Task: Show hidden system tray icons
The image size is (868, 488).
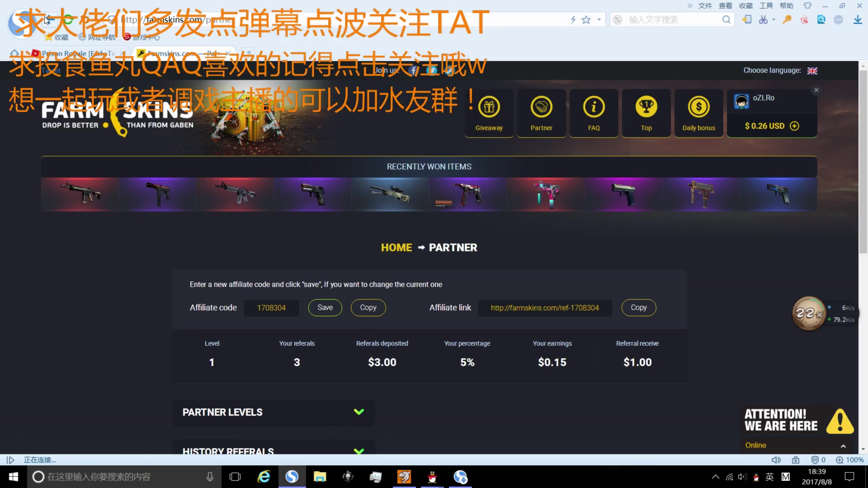Action: coord(716,477)
